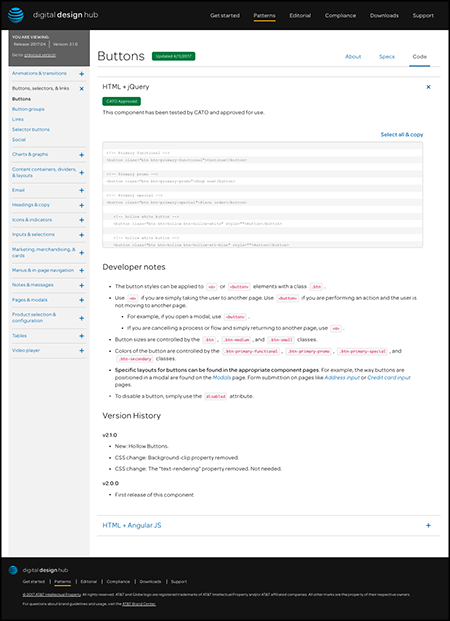Open footer Downloads link
Image resolution: width=450 pixels, height=621 pixels.
[x=151, y=581]
